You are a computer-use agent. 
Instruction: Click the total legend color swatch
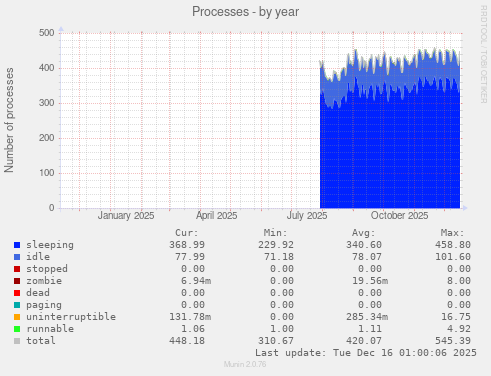[17, 341]
